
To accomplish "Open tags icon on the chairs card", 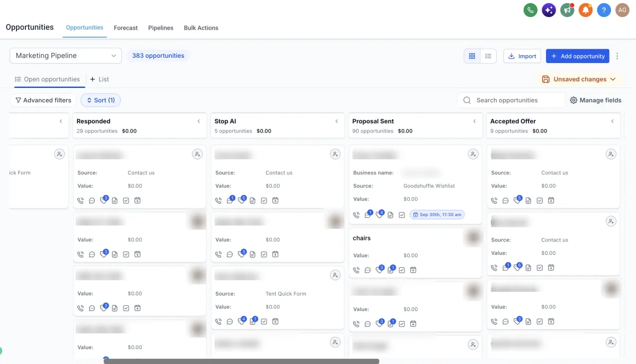I will click(379, 270).
